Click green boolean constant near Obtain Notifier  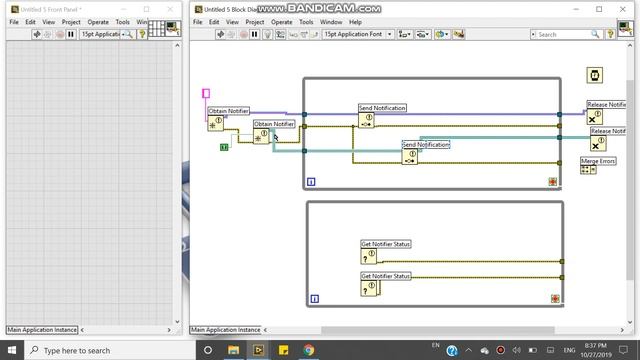tap(224, 147)
